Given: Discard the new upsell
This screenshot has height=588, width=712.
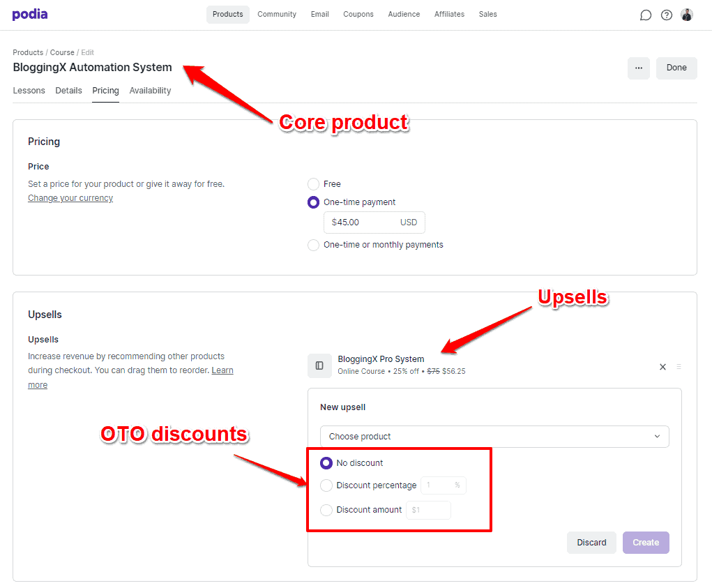Looking at the screenshot, I should click(x=591, y=543).
